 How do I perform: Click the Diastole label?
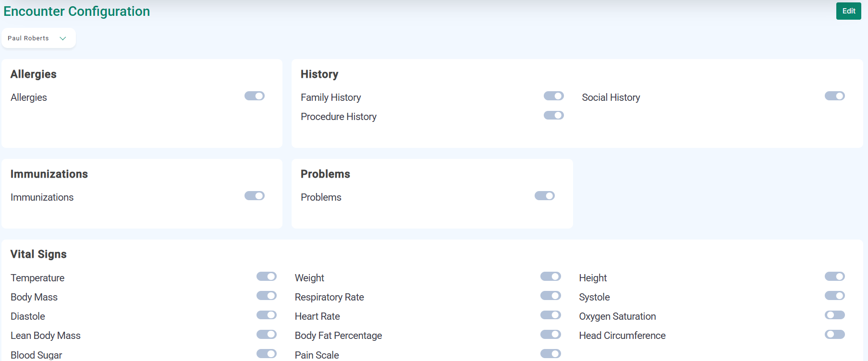28,316
